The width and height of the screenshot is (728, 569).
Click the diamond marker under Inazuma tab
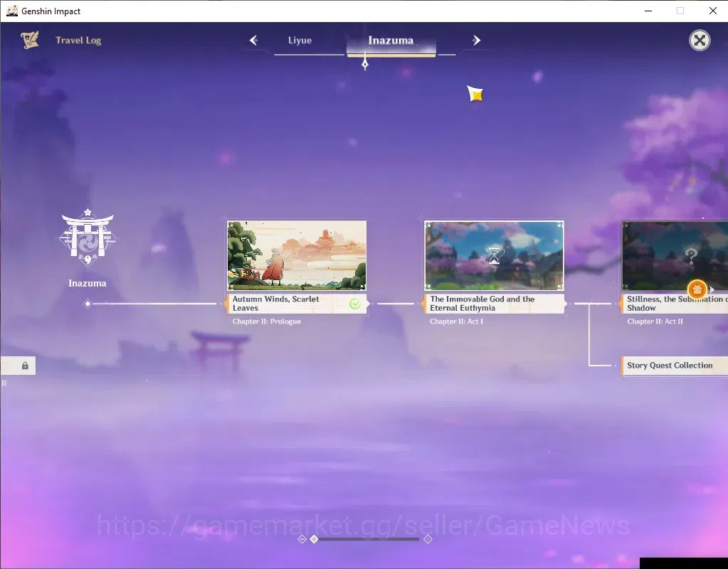[365, 63]
